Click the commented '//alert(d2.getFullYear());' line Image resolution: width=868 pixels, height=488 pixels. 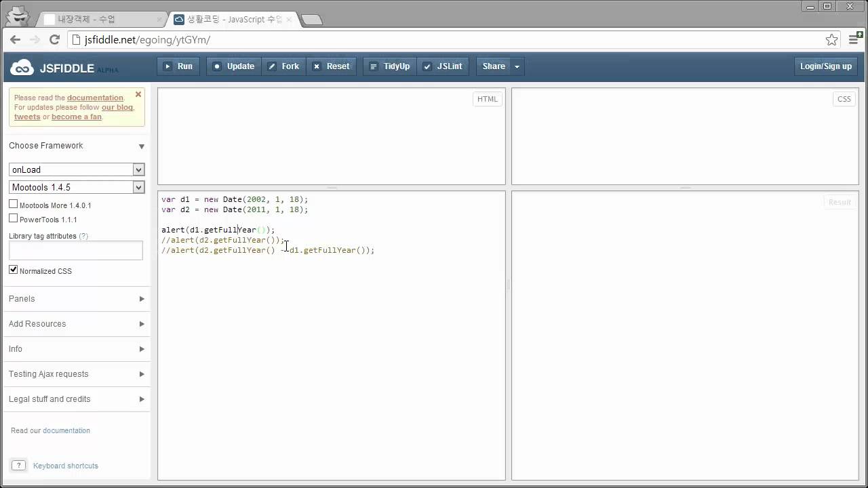click(x=223, y=240)
